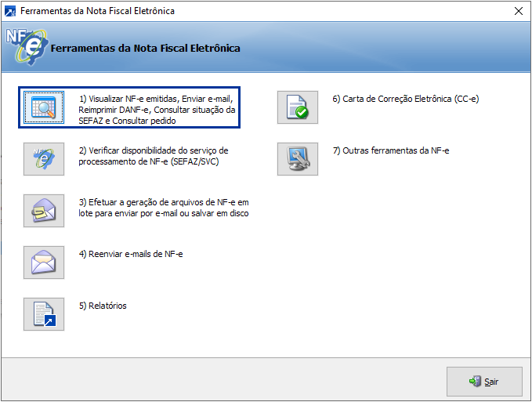532x402 pixels.
Task: Click the label '6) Carta de Correção Eletrônica (CC-e)'
Action: point(405,99)
